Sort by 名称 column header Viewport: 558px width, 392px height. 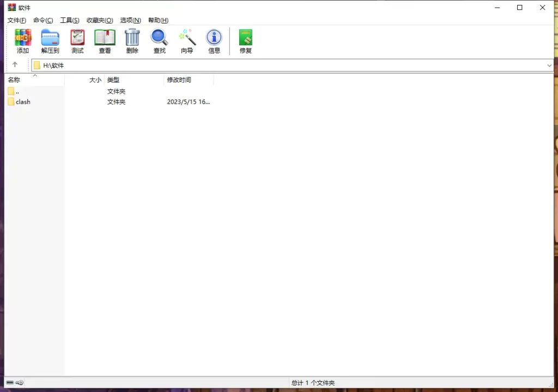(x=14, y=80)
